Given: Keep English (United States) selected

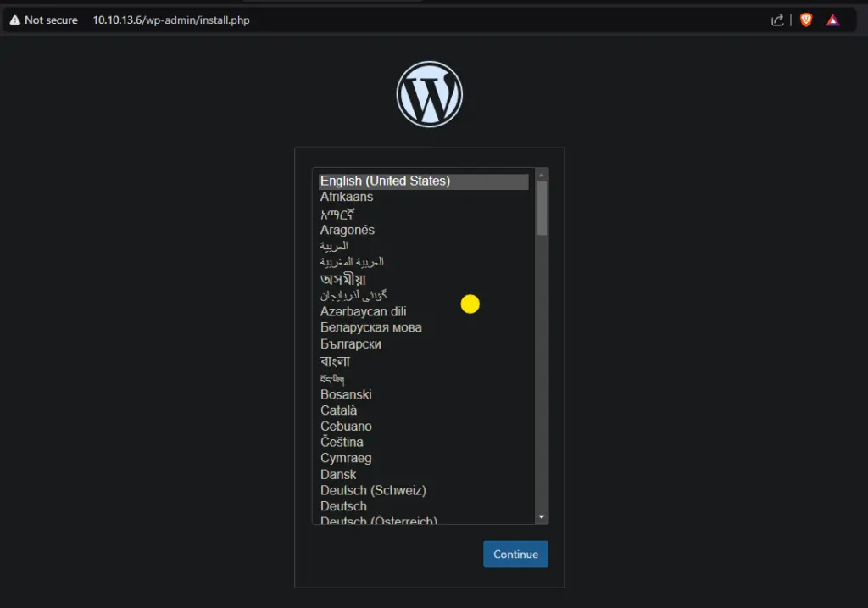Looking at the screenshot, I should point(386,181).
